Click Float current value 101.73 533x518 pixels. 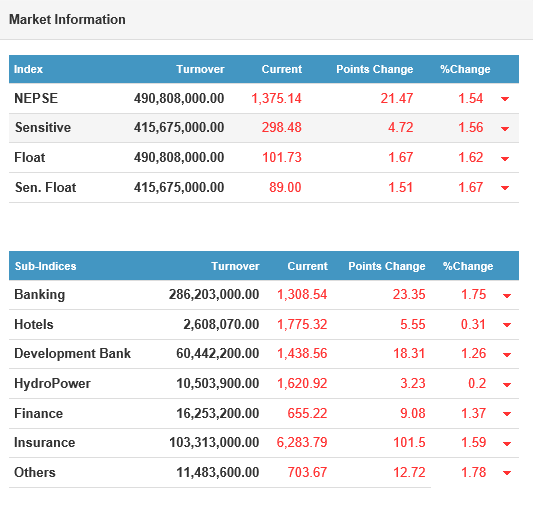tap(282, 158)
